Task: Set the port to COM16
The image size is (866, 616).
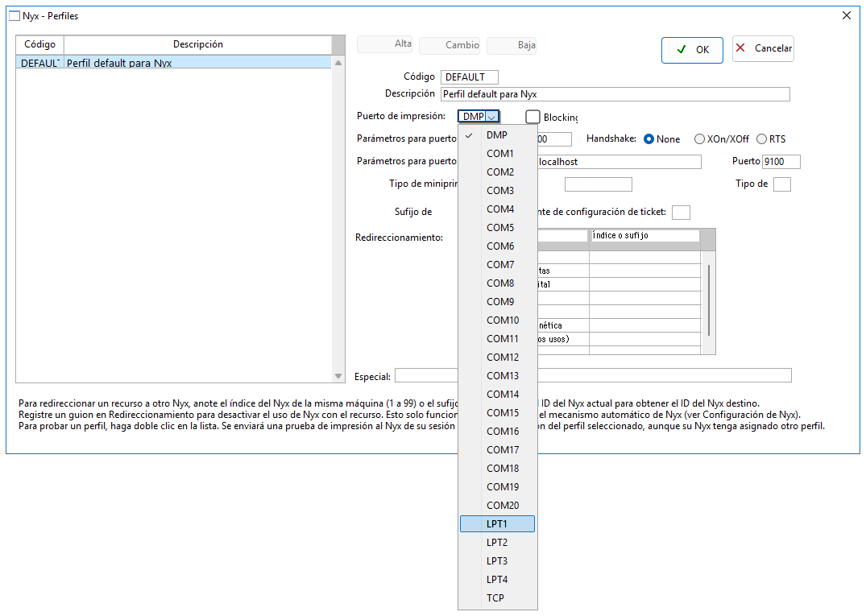Action: click(497, 432)
